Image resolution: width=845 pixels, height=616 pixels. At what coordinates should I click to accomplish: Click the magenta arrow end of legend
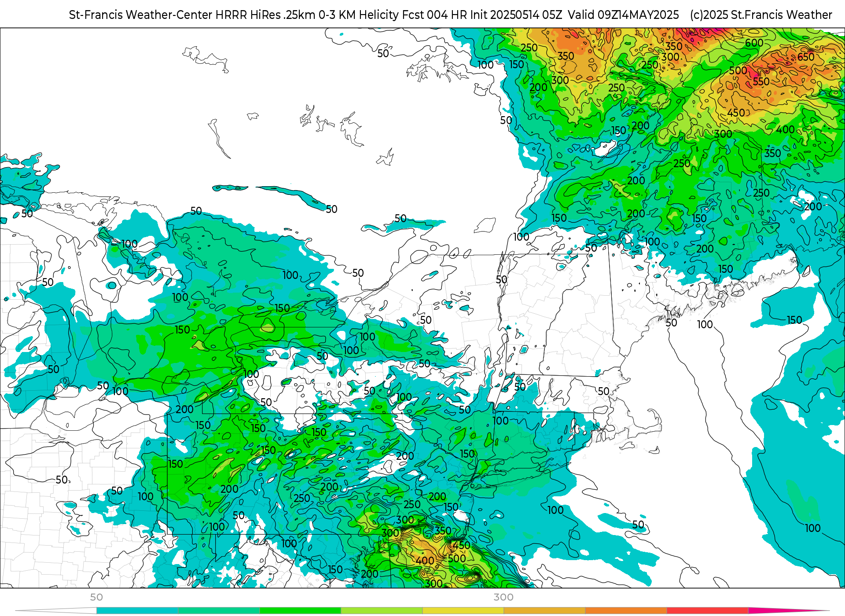[789, 611]
